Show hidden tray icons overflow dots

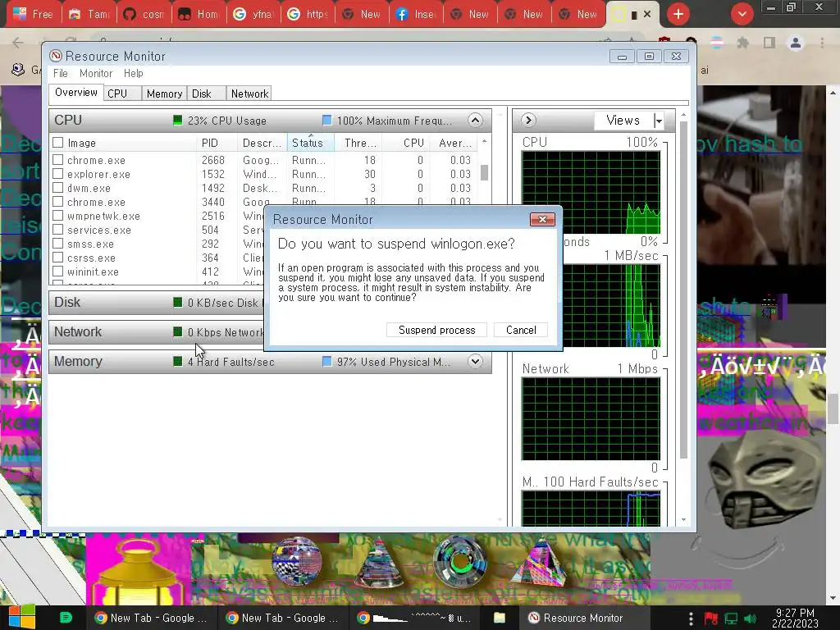coord(691,619)
